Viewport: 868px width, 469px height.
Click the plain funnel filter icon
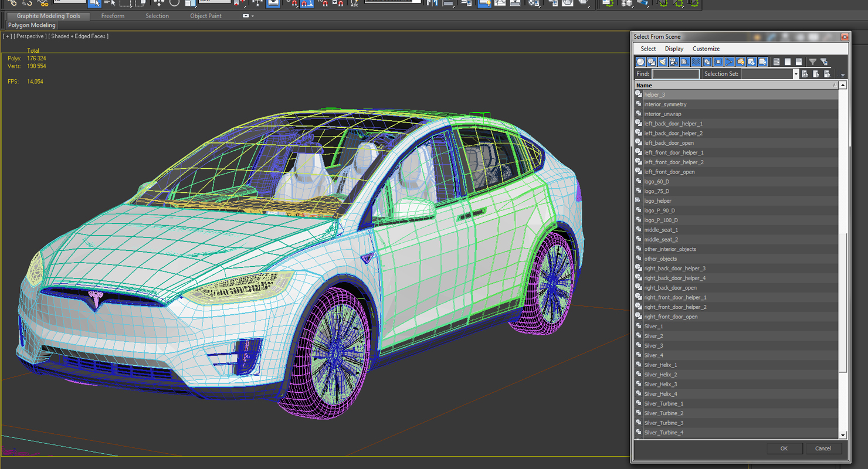[x=813, y=62]
